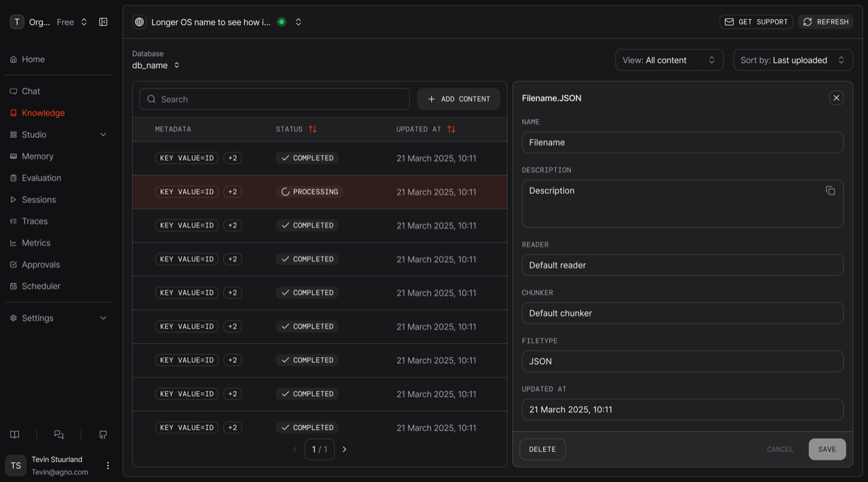
Task: Click the Filetype JSON field
Action: (682, 361)
